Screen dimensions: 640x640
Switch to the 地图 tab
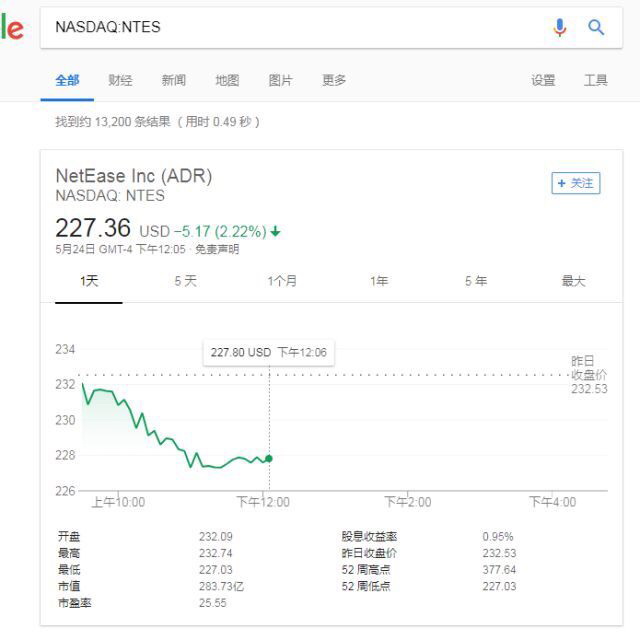click(x=227, y=80)
